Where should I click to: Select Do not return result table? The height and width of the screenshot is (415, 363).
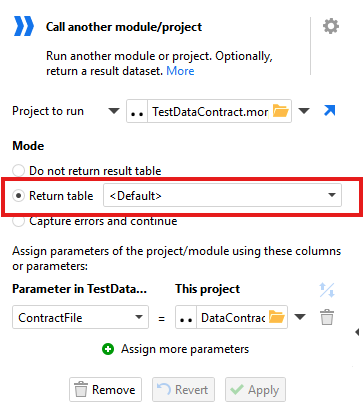point(18,171)
